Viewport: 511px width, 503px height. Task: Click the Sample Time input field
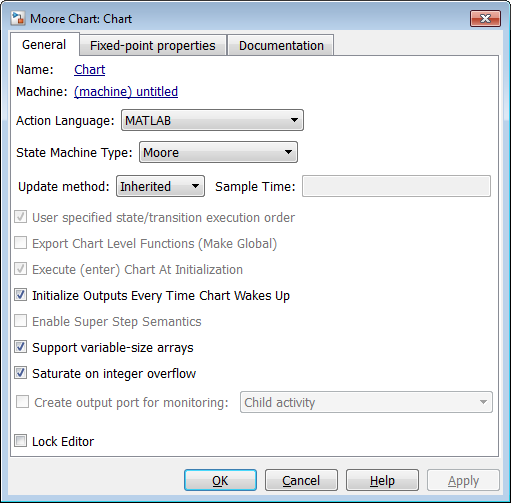[x=396, y=186]
